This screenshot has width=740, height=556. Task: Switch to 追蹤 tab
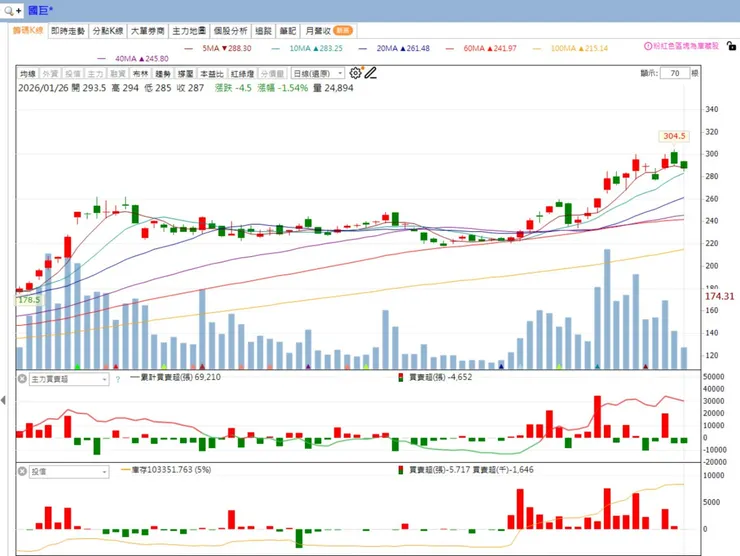pos(263,31)
